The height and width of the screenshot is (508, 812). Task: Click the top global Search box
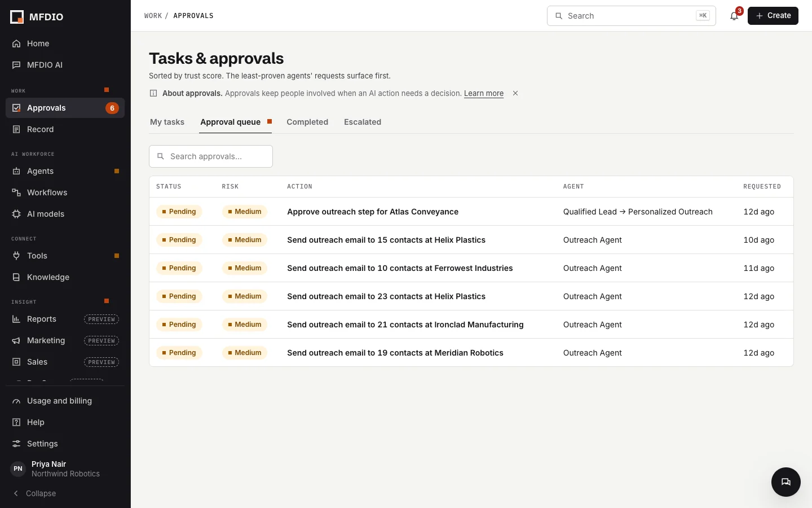pos(632,16)
